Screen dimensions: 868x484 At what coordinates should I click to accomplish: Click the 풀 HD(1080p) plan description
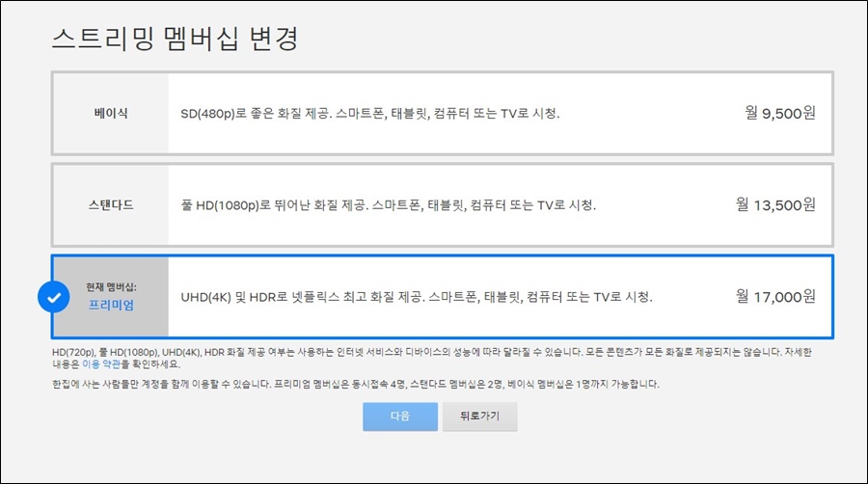pos(388,205)
